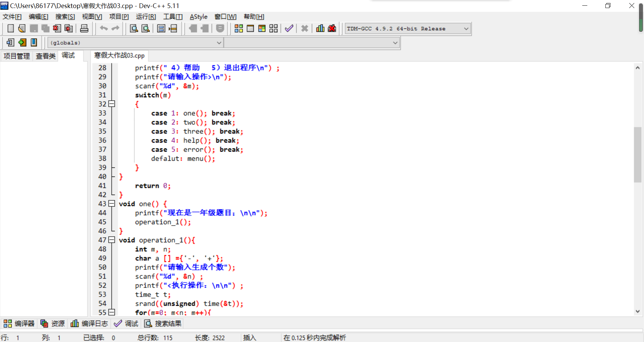Open the 文件[F] menu
Viewport: 644px width, 342px height.
click(x=12, y=17)
